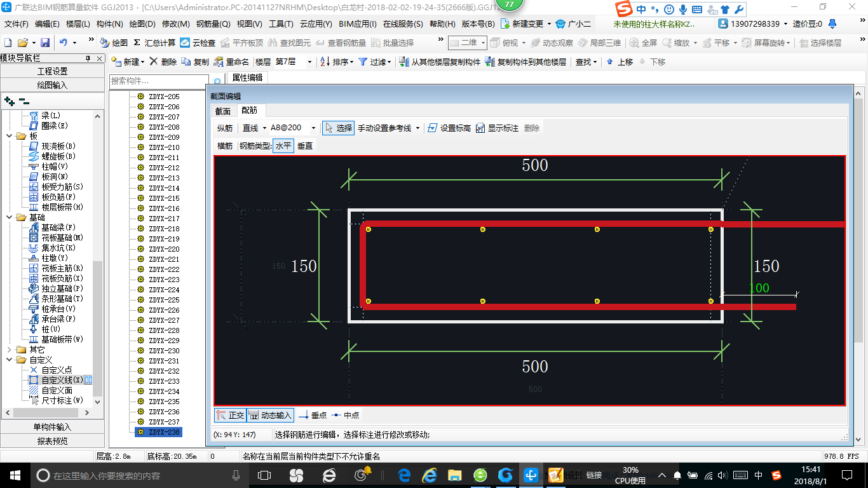868x488 pixels.
Task: Activate the 选择 selection arrow tool
Action: (x=338, y=128)
